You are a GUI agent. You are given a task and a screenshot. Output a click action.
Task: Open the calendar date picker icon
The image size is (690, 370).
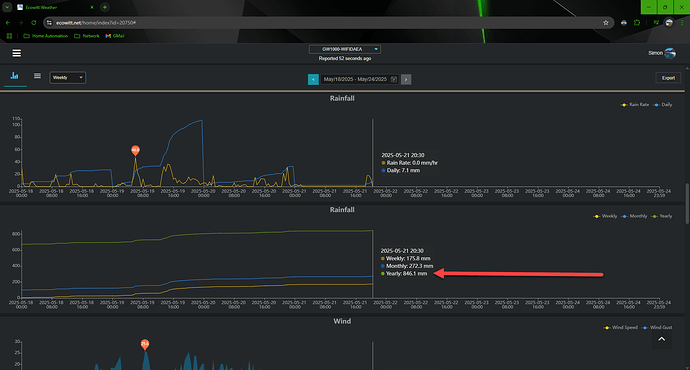[x=394, y=79]
